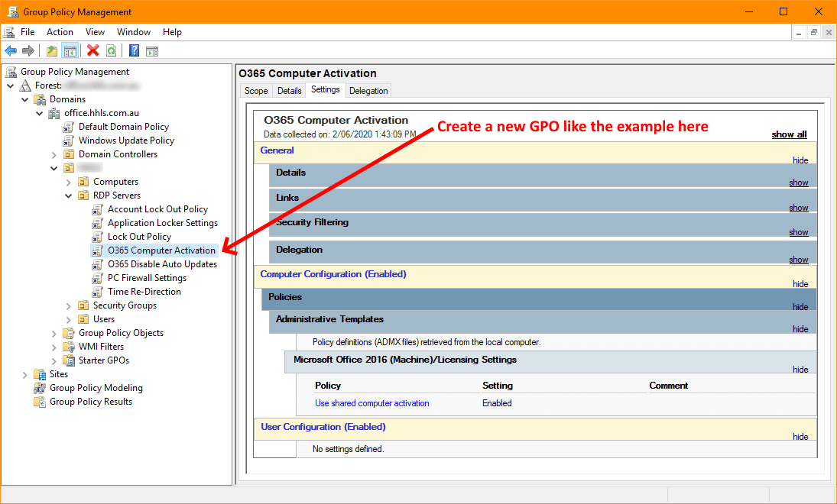Expand the Sites tree node
837x504 pixels.
25,374
